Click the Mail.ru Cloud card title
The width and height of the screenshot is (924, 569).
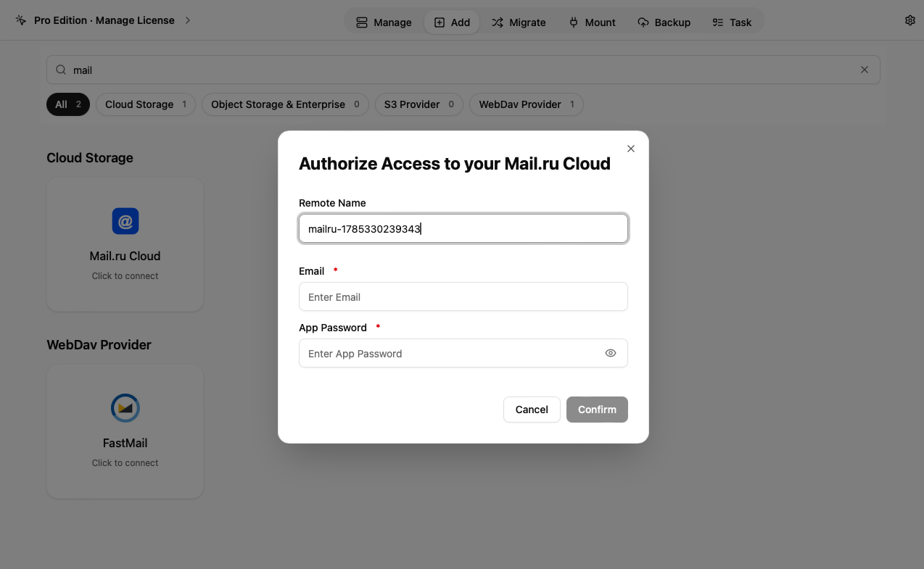point(125,256)
